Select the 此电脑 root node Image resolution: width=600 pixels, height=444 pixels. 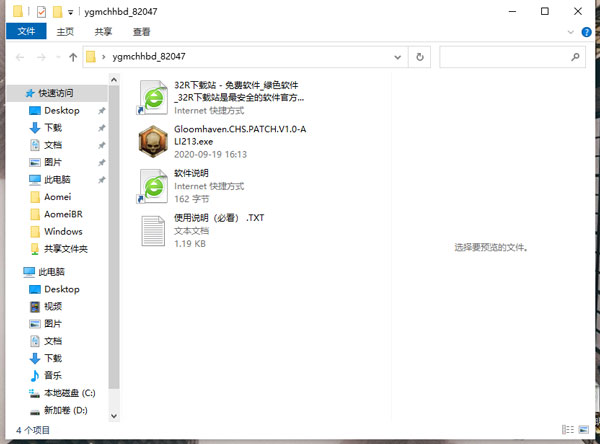tap(51, 272)
